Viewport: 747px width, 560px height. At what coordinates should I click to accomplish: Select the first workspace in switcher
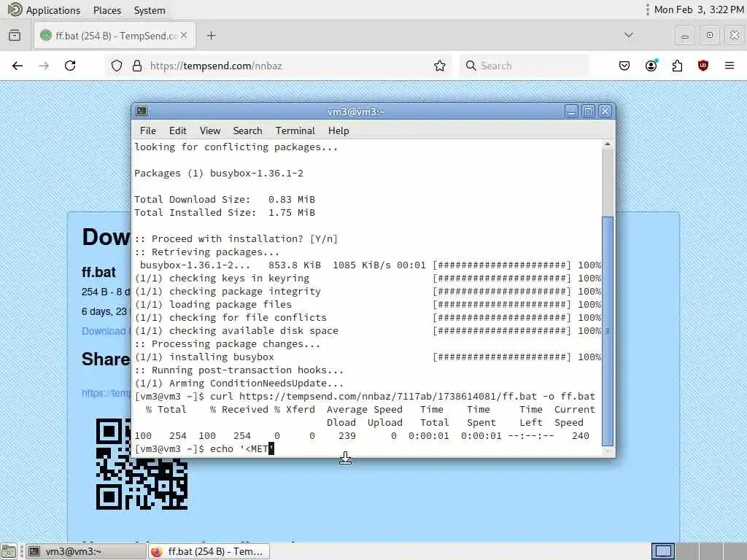click(x=663, y=551)
